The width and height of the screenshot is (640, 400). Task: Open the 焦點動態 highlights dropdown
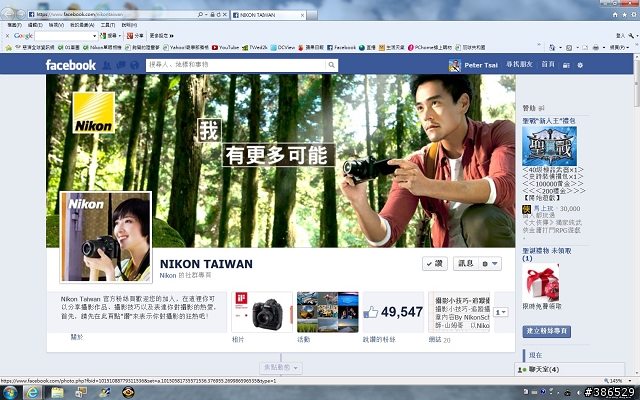pos(281,368)
